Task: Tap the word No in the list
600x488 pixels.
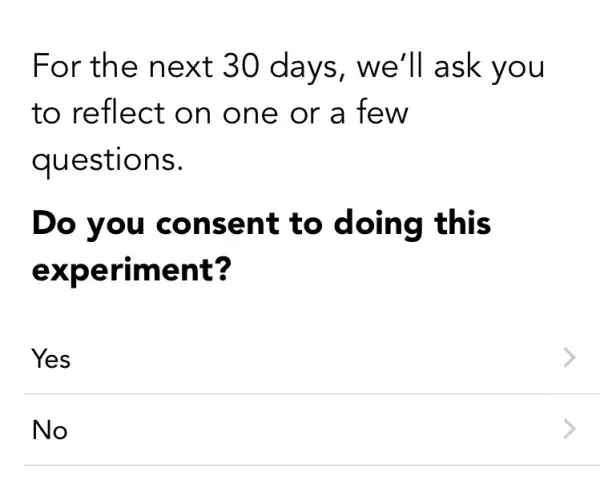Action: [x=49, y=431]
